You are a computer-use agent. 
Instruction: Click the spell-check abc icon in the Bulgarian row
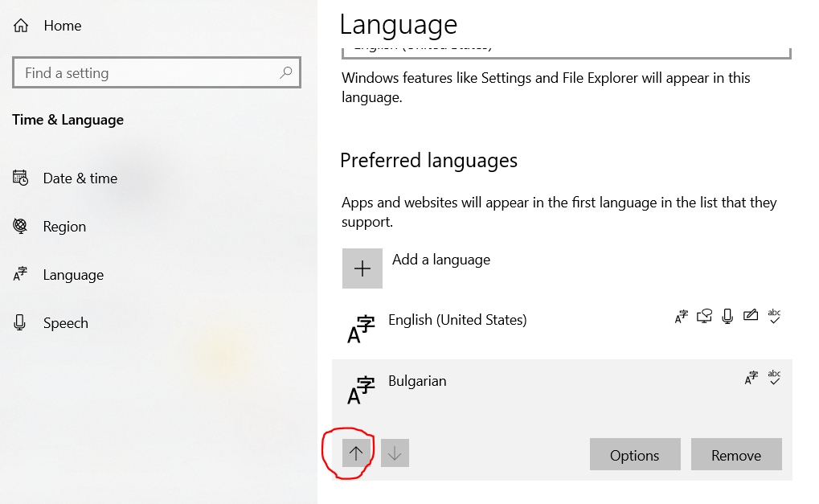[774, 377]
